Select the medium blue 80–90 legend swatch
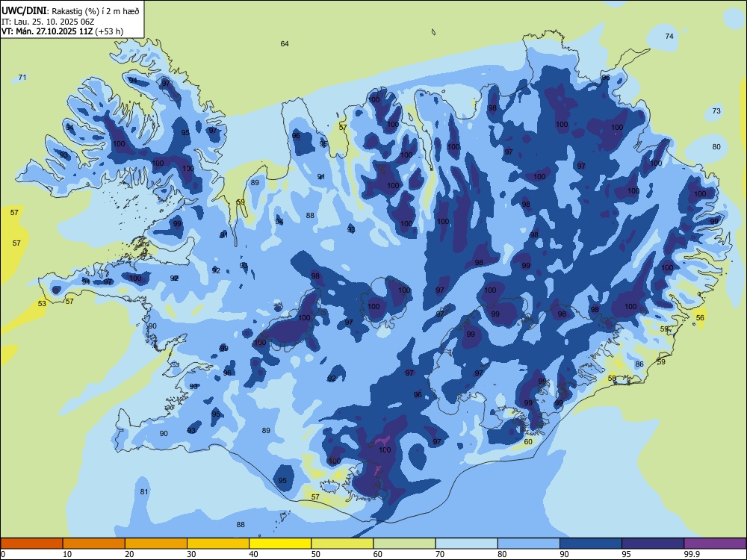The image size is (747, 560). pyautogui.click(x=529, y=544)
